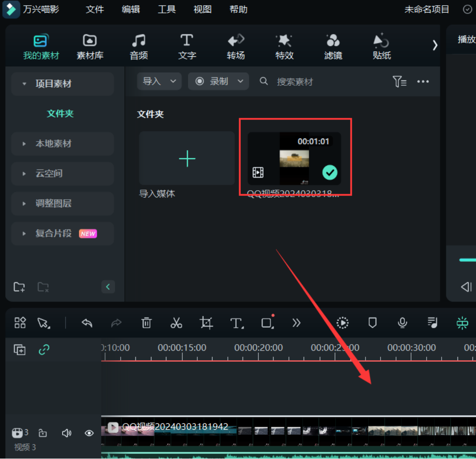Screen dimensions: 476x459
Task: Select the 文件夹 folder entry in sidebar
Action: (x=60, y=114)
